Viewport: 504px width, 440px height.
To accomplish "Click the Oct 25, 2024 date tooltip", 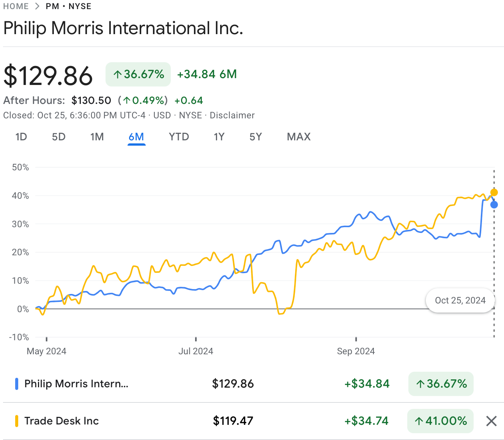I will [x=460, y=300].
